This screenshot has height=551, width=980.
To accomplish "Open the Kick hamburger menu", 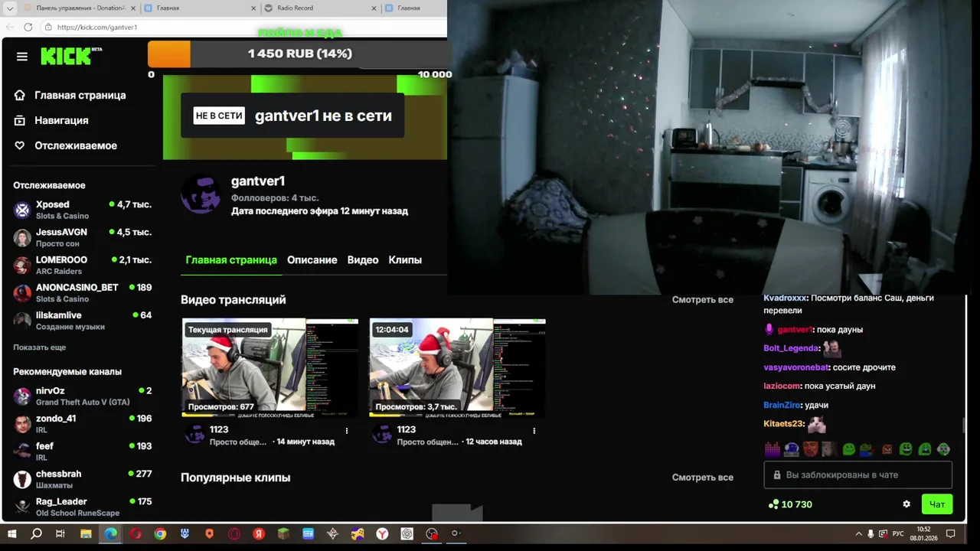I will pyautogui.click(x=22, y=57).
